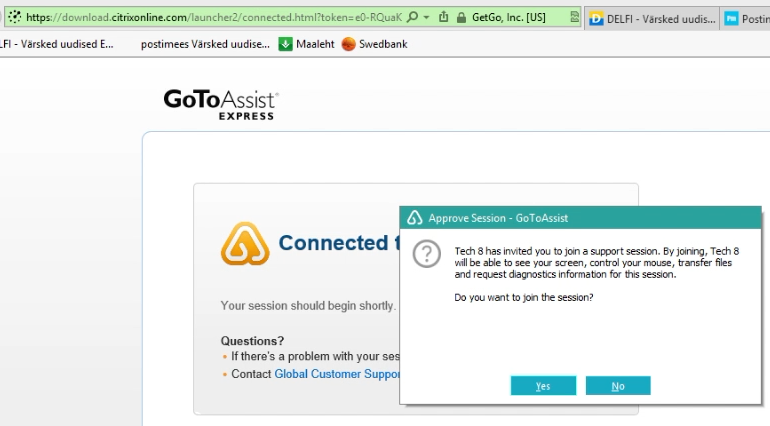Screen dimensions: 770x426
Task: Open the DELFI Värsked uudised bookmark
Action: (x=56, y=44)
